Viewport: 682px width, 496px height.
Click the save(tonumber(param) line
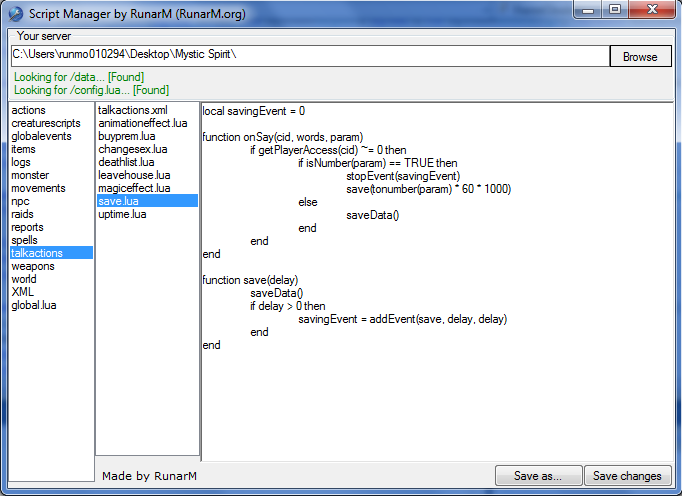(x=428, y=189)
